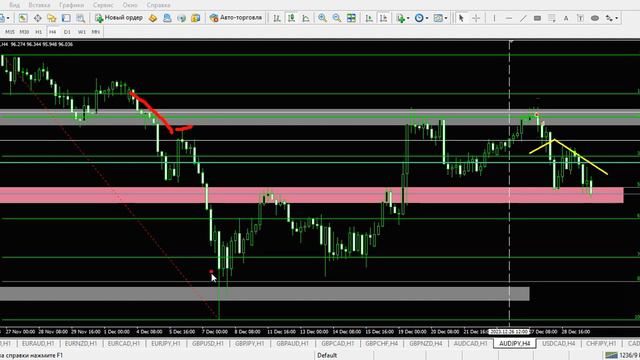640x360 pixels.
Task: Select the Vertical Line tool
Action: coord(494,18)
